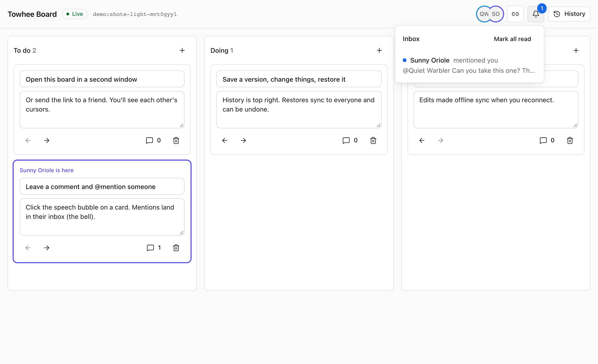This screenshot has width=598, height=364.
Task: Move 'Open this board' card right
Action: click(x=47, y=140)
